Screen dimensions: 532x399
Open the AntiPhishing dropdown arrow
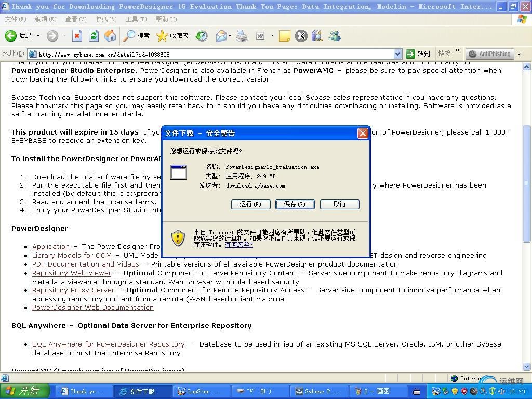[x=519, y=54]
